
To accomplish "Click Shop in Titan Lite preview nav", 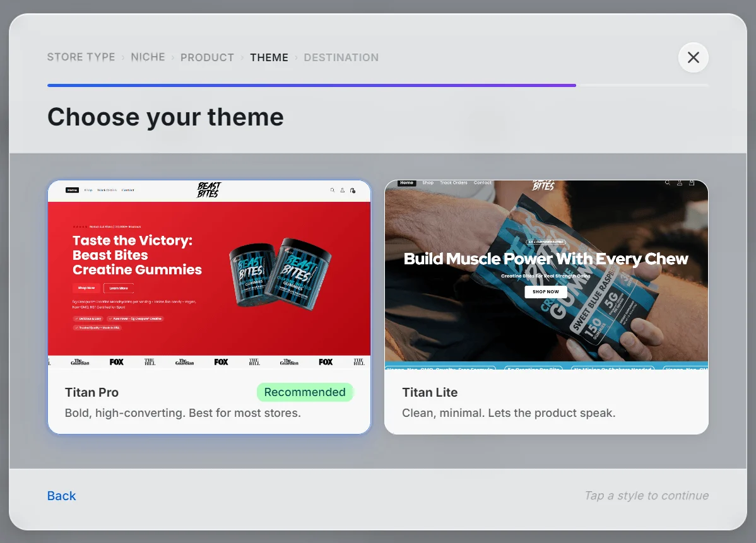I will click(428, 183).
